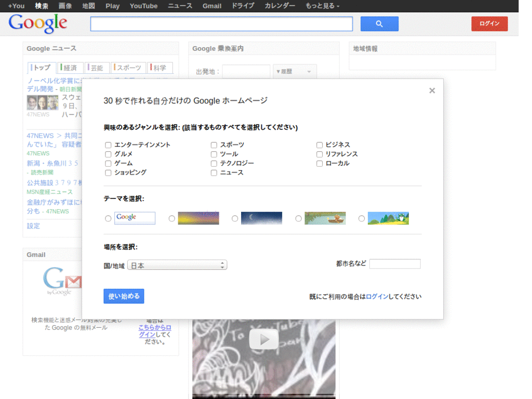
Task: Open カレンダー in the top bar
Action: pyautogui.click(x=280, y=6)
